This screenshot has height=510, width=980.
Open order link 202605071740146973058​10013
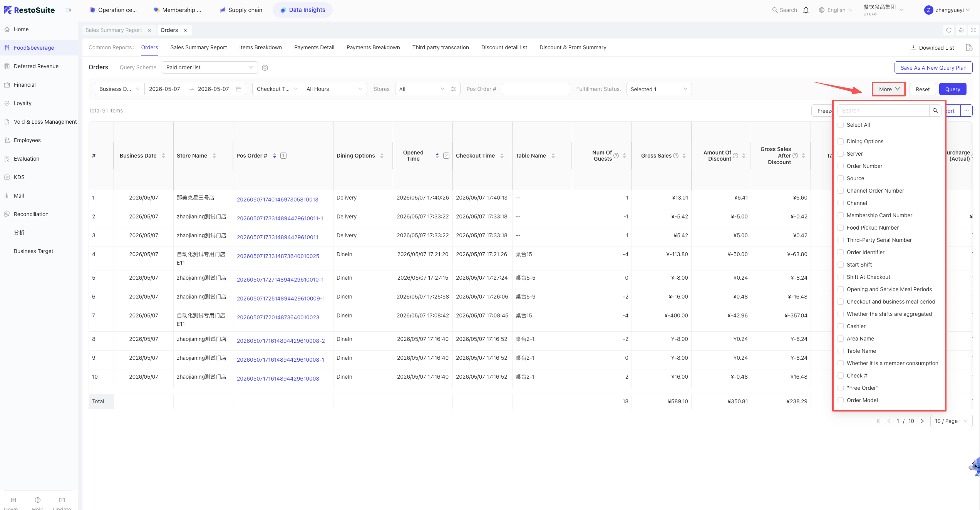(277, 200)
